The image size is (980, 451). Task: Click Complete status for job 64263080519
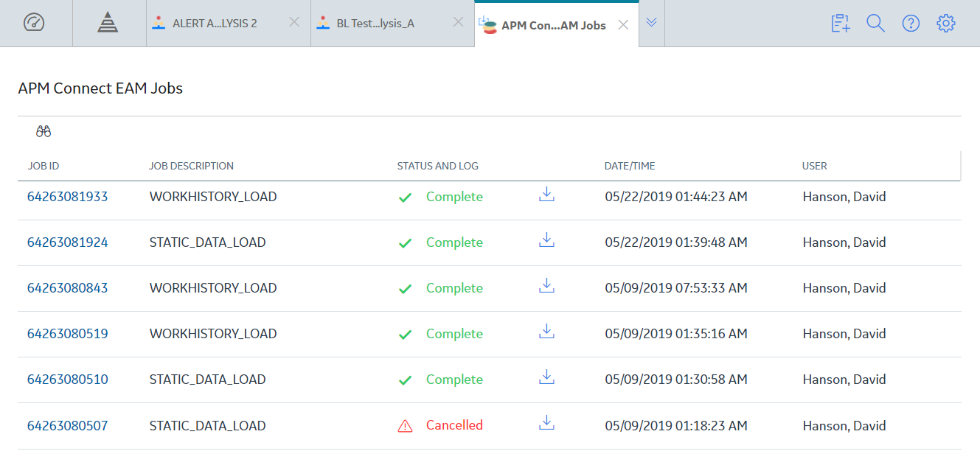[x=454, y=334]
